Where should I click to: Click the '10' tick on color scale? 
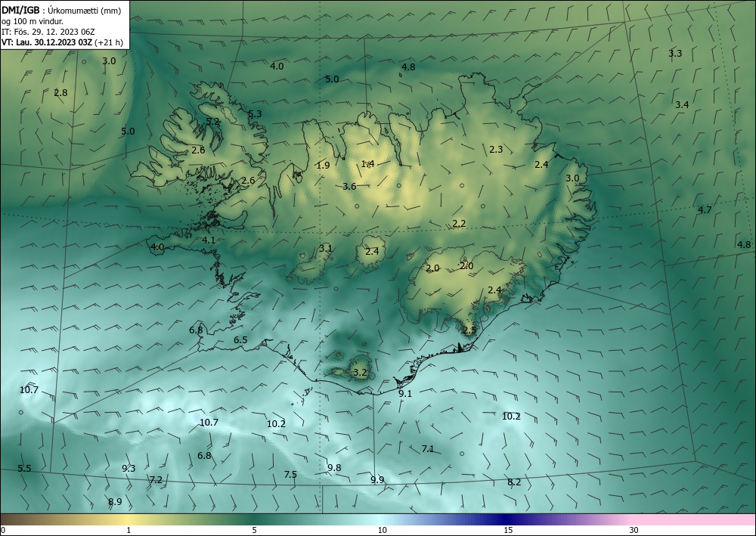382,531
